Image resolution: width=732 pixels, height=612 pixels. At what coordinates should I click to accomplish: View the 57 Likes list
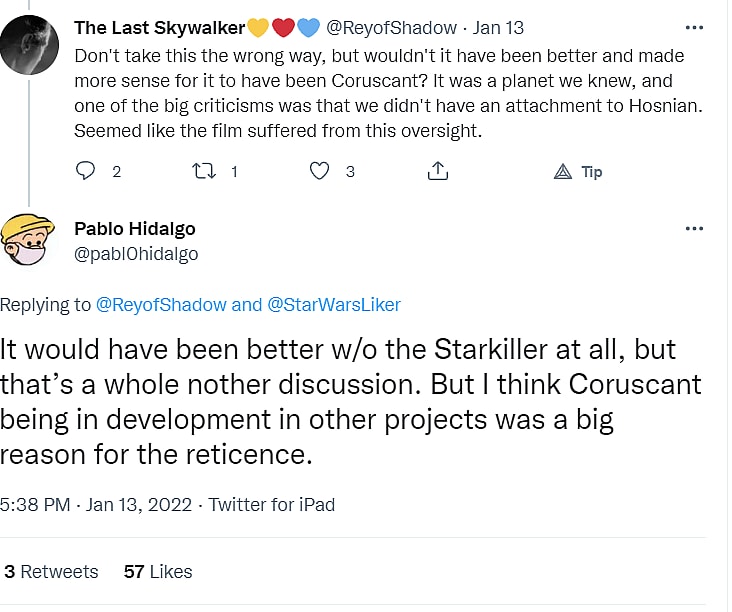[158, 572]
